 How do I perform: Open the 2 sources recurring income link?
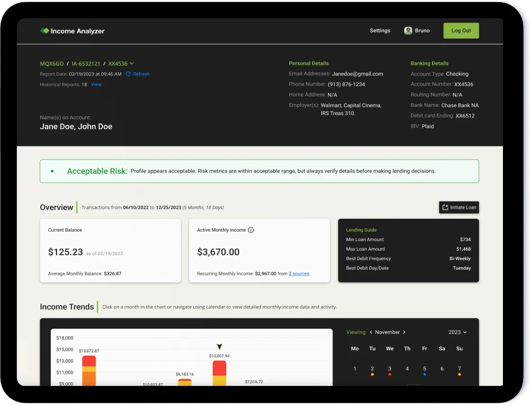[299, 274]
